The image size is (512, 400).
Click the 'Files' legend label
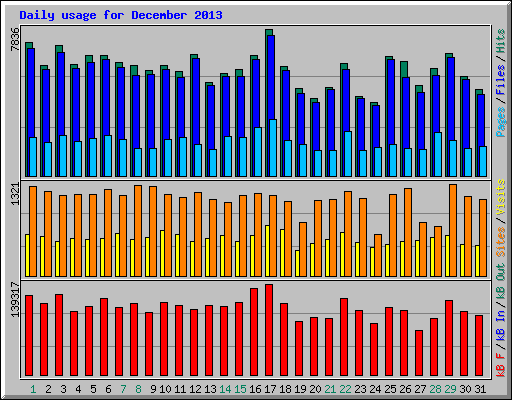click(501, 79)
